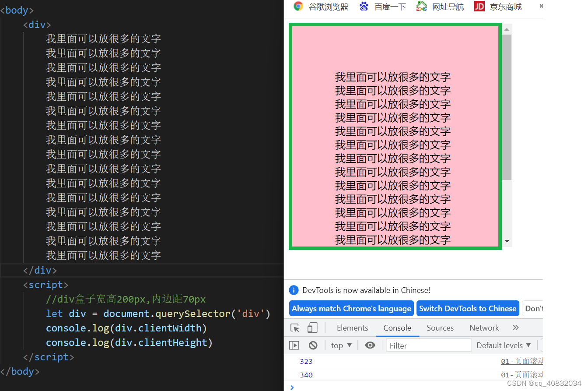This screenshot has width=588, height=391.
Task: Click the console.log(div.clientHeight) code line
Action: [129, 342]
